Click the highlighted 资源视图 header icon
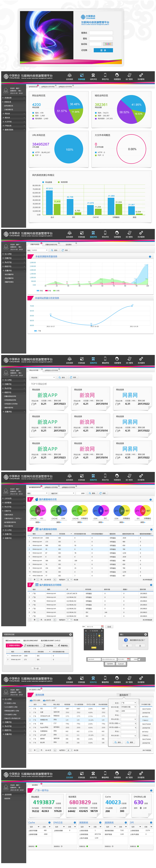This screenshot has width=156, height=868. 82,77
